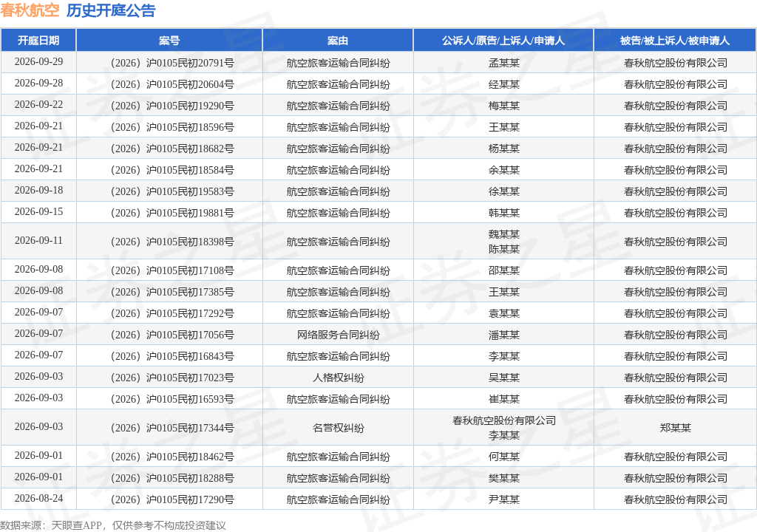
Task: Click the 案由 column header
Action: tap(338, 41)
